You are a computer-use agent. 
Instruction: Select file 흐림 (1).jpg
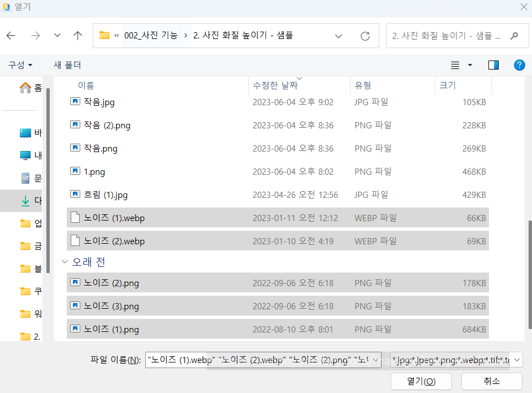(x=278, y=195)
